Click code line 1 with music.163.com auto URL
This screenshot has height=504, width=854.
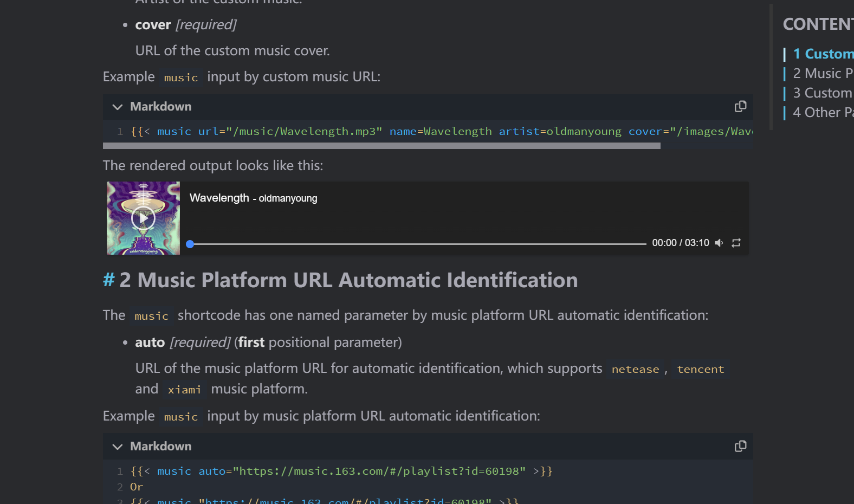(x=341, y=471)
